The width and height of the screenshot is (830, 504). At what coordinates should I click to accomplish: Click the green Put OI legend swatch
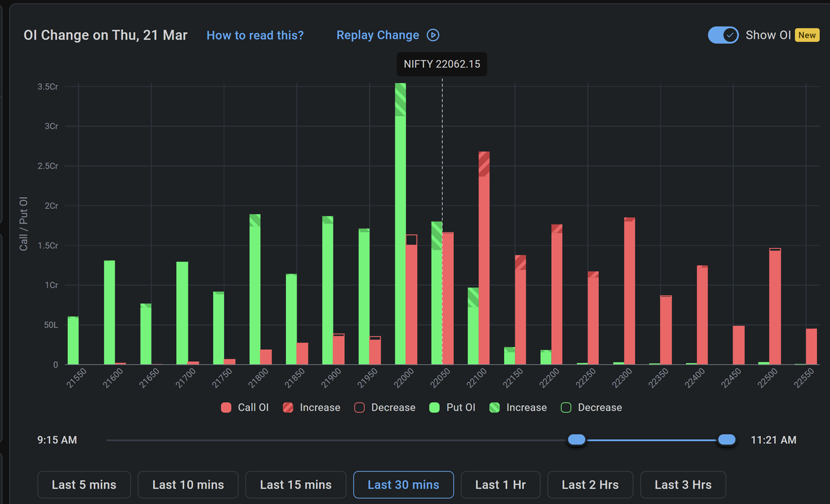click(435, 408)
